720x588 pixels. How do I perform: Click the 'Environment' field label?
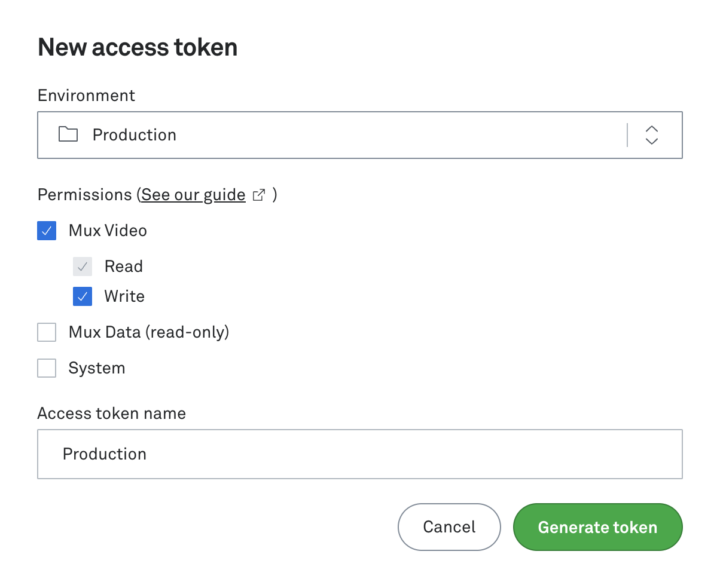(86, 96)
